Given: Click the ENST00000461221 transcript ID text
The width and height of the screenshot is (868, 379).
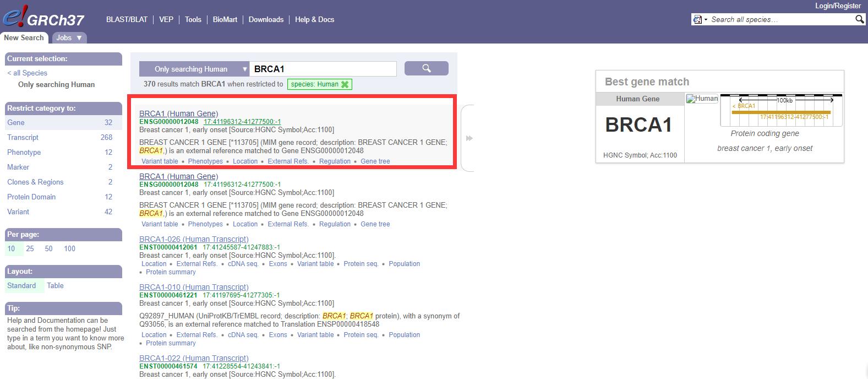Looking at the screenshot, I should point(168,295).
